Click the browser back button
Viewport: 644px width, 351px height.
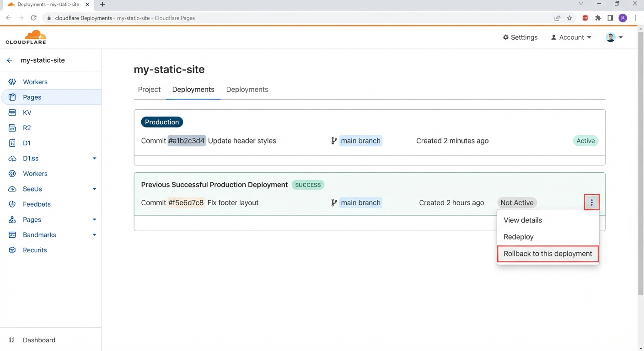point(9,18)
